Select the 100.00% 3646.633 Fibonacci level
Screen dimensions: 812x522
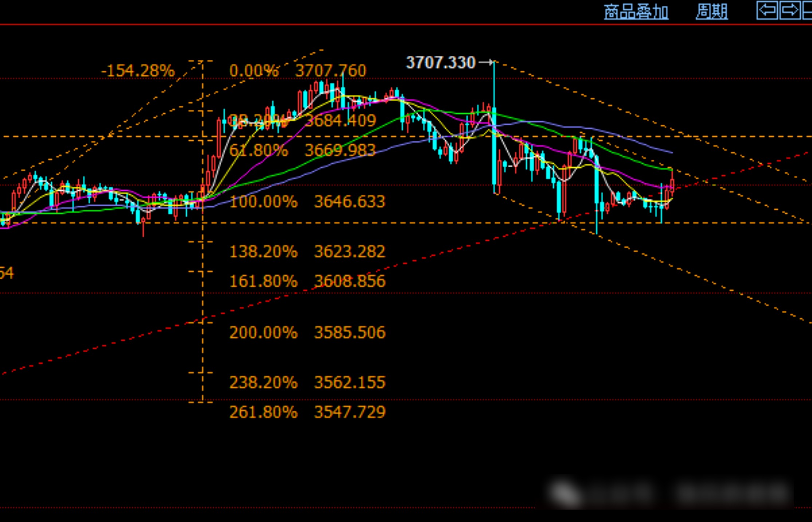(x=307, y=202)
